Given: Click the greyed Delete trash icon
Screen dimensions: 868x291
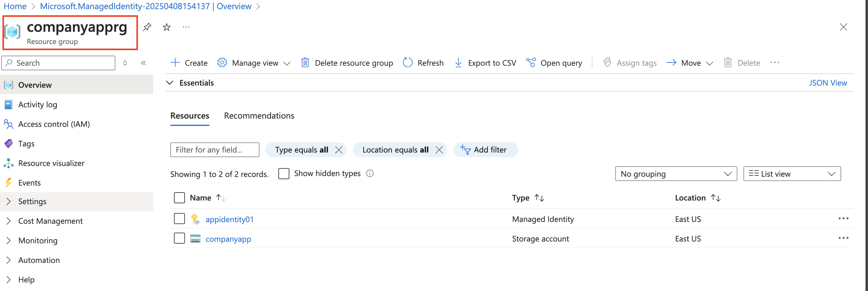Looking at the screenshot, I should pos(728,62).
